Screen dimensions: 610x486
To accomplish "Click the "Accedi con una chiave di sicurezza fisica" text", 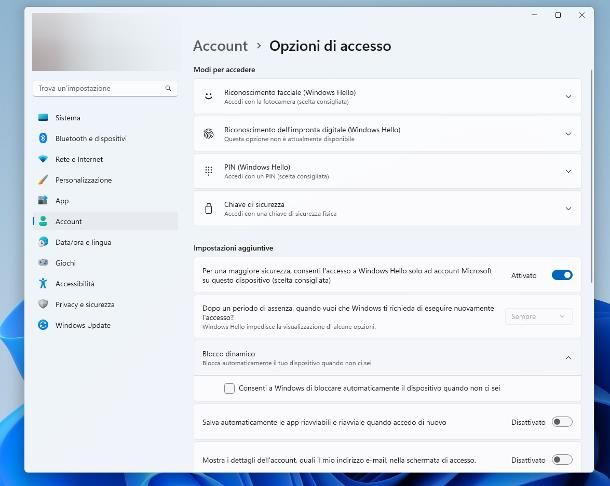I will pos(280,214).
